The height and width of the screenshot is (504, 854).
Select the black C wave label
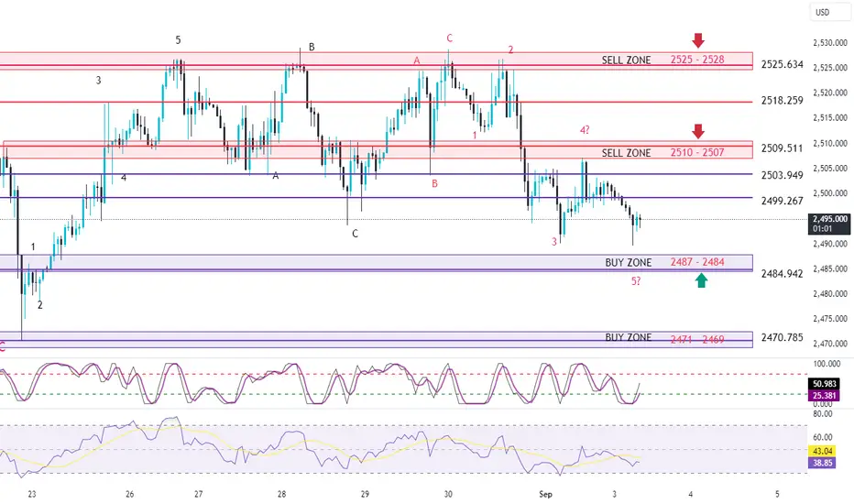[x=356, y=234]
